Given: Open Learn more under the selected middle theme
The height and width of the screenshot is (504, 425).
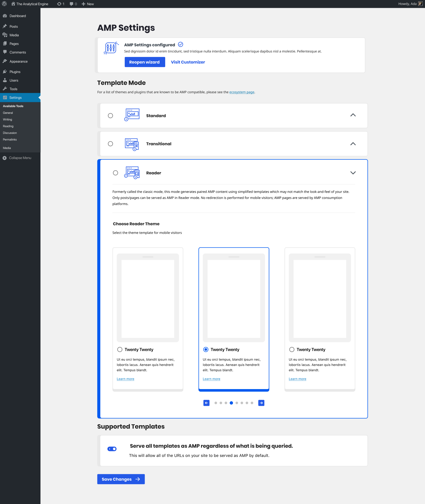Looking at the screenshot, I should pyautogui.click(x=211, y=379).
